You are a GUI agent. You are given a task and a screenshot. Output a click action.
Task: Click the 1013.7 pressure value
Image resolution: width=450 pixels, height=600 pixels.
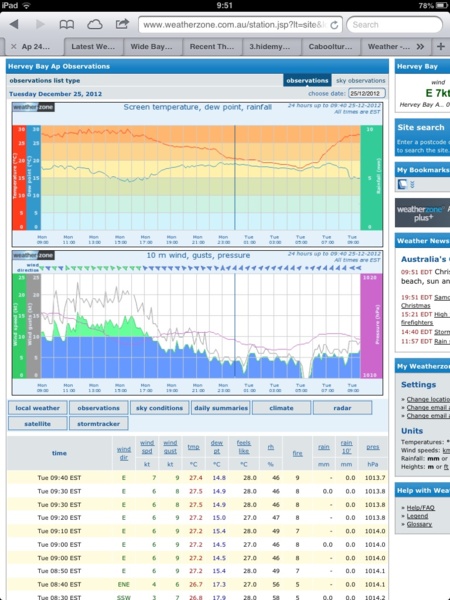point(375,478)
